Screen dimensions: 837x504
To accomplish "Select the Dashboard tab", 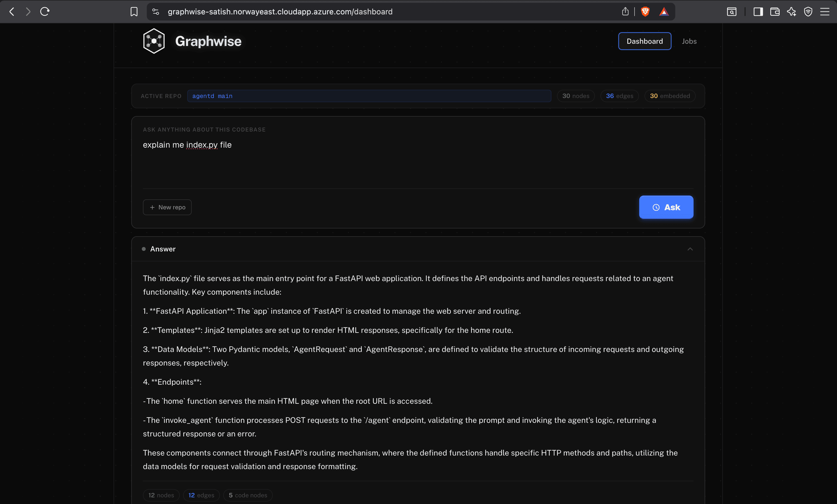I will pos(644,41).
